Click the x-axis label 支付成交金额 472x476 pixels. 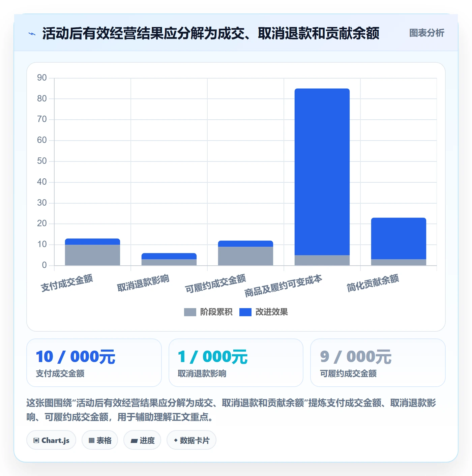pos(67,283)
